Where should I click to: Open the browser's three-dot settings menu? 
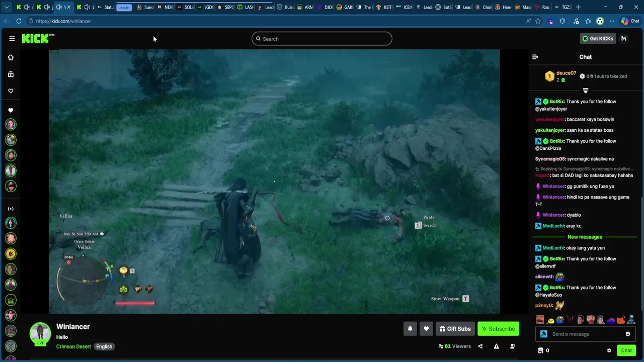pos(612,21)
